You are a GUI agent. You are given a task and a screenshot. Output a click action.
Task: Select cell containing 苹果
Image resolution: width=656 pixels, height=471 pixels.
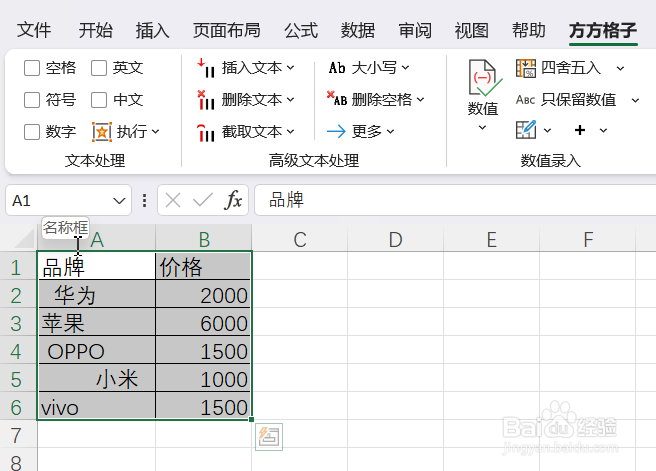tap(97, 323)
